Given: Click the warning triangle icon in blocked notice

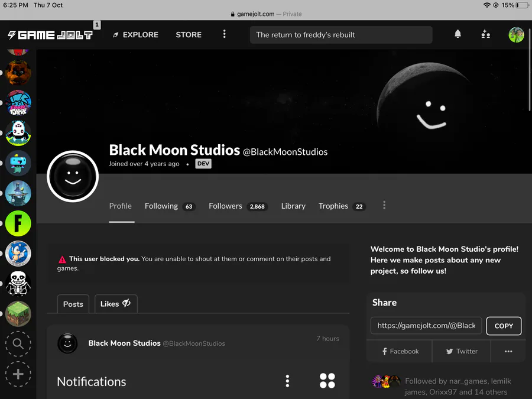Looking at the screenshot, I should click(x=62, y=259).
